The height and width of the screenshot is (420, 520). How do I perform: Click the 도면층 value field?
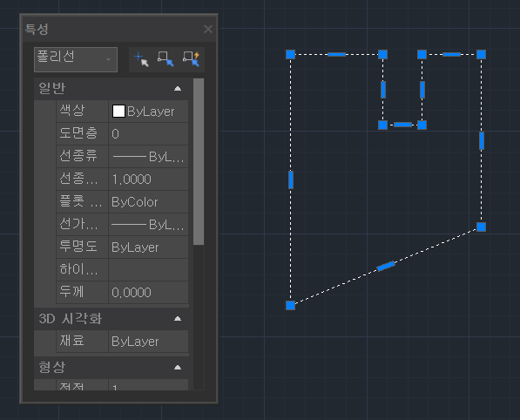[x=148, y=133]
